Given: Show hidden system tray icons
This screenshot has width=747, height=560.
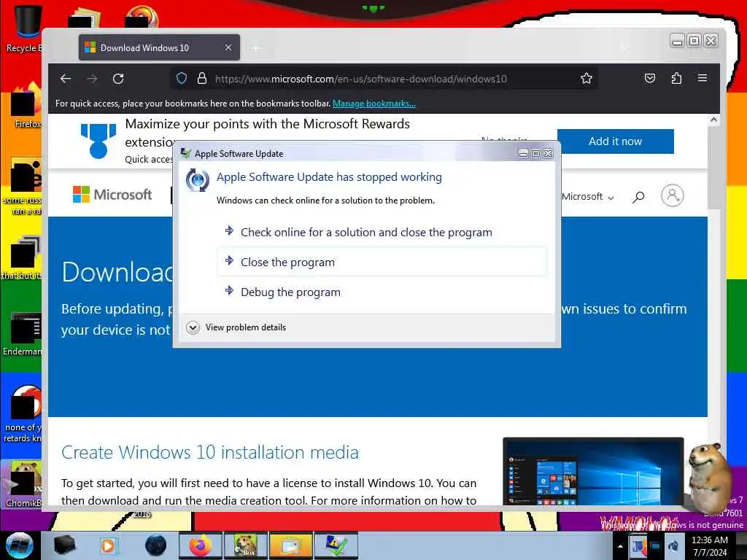Looking at the screenshot, I should pyautogui.click(x=620, y=546).
